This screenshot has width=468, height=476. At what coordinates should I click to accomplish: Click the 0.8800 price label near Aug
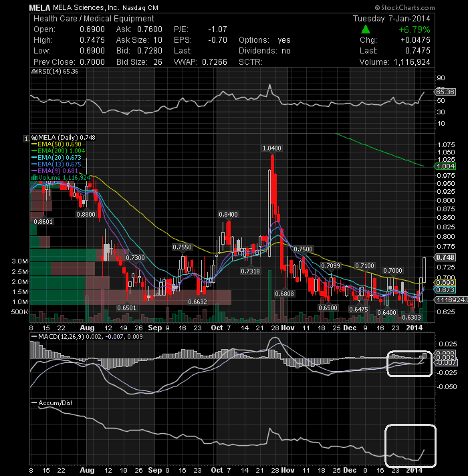coord(86,215)
